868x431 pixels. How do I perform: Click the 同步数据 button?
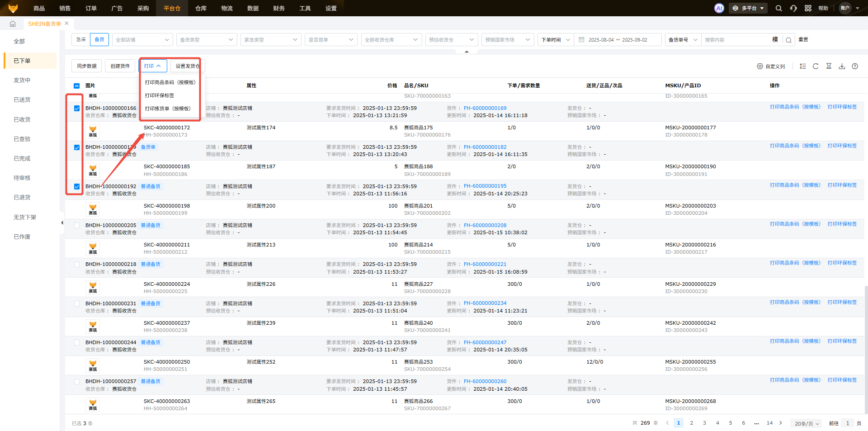(x=87, y=66)
